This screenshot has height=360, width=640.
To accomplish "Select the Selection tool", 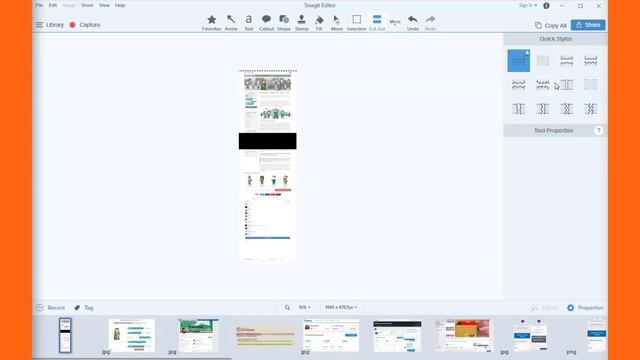I will pos(356,22).
